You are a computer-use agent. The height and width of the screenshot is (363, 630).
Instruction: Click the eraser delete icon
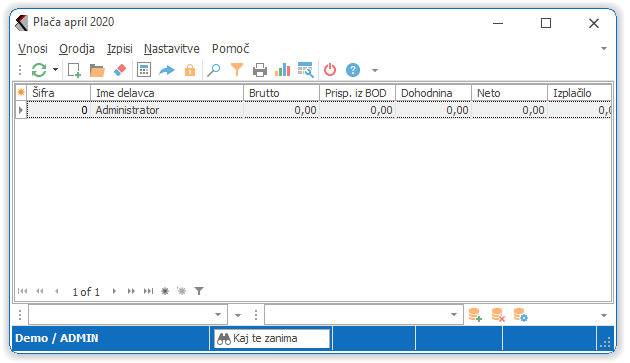(120, 70)
